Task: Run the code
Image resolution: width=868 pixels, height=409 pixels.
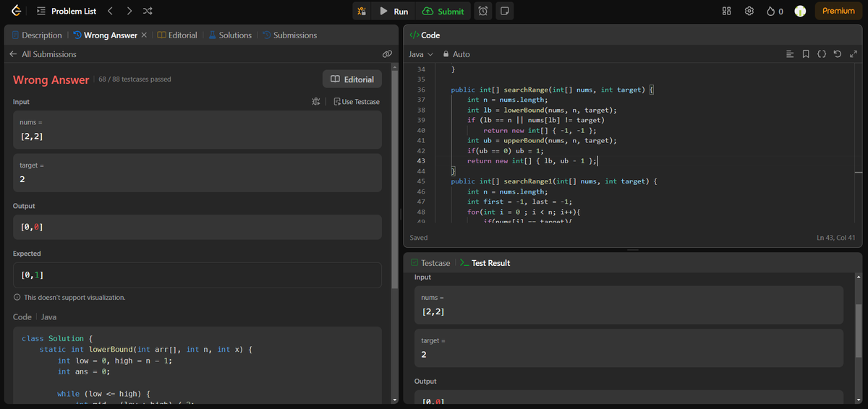Action: coord(394,11)
